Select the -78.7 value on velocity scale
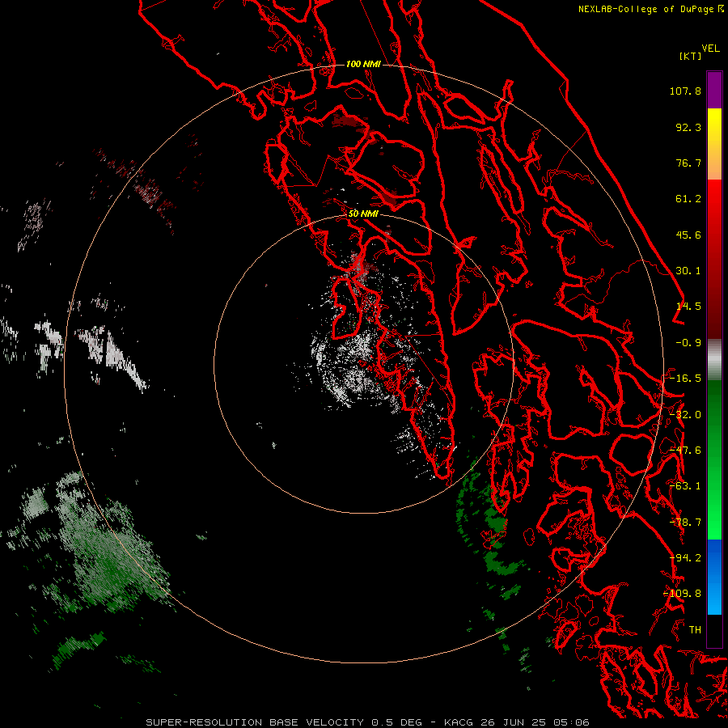Viewport: 728px width, 728px height. [685, 523]
